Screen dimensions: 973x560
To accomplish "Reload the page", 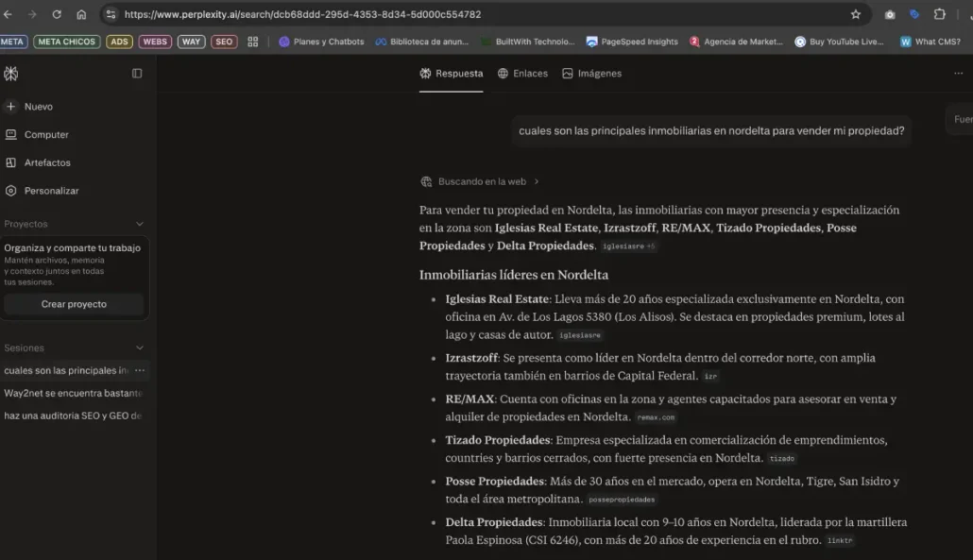I will coord(57,14).
